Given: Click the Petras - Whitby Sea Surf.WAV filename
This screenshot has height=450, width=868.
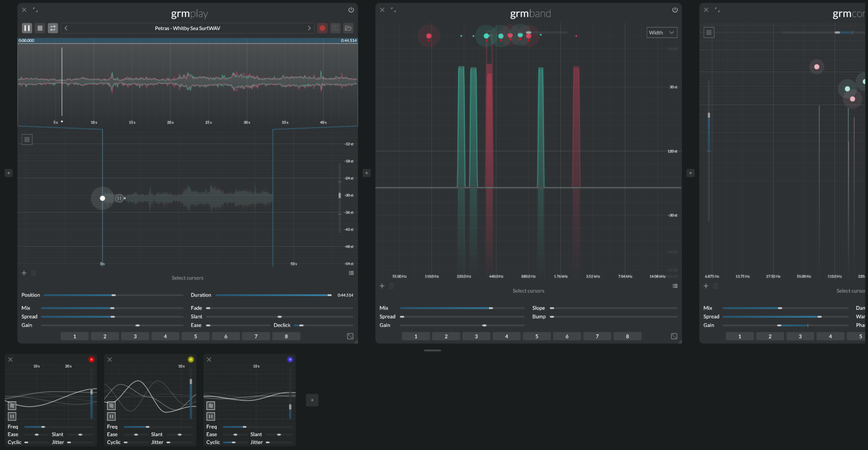Looking at the screenshot, I should pos(187,28).
